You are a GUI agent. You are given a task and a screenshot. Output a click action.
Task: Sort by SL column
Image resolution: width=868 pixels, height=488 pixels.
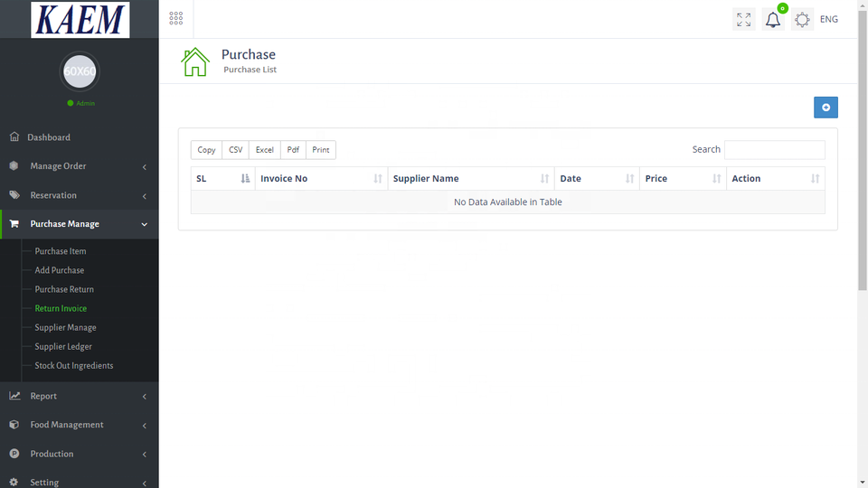(x=223, y=179)
